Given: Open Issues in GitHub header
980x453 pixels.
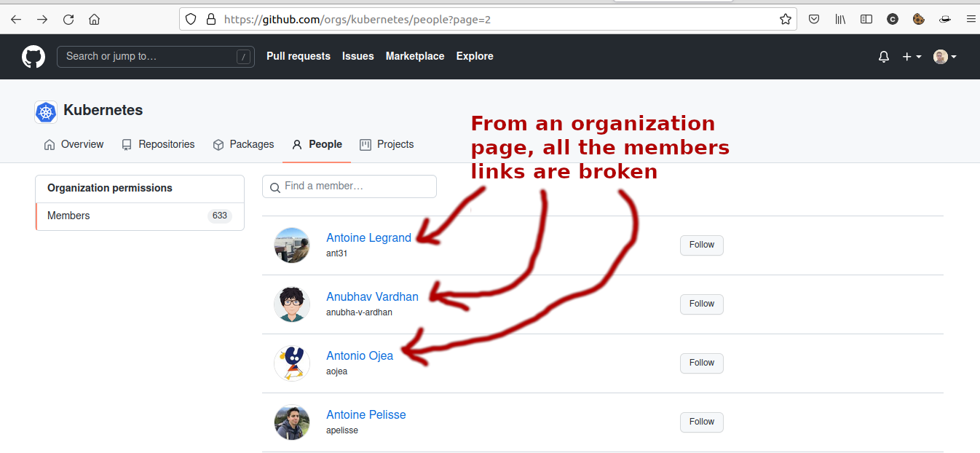Looking at the screenshot, I should (x=358, y=56).
